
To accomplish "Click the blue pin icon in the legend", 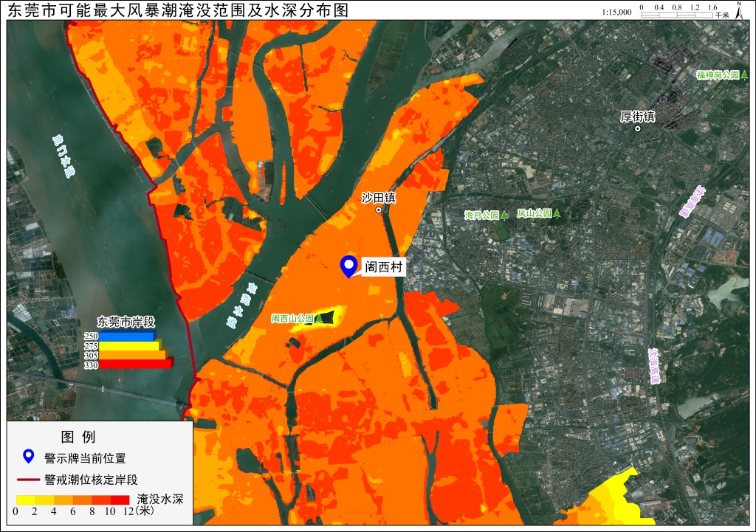I will click(x=29, y=456).
